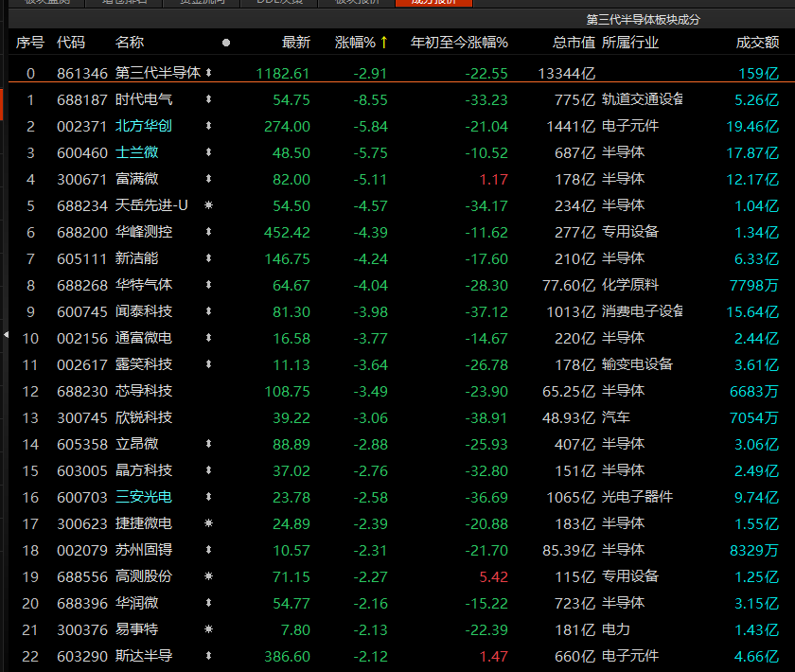Click the 所属行业 column header
795x672 pixels.
click(630, 43)
